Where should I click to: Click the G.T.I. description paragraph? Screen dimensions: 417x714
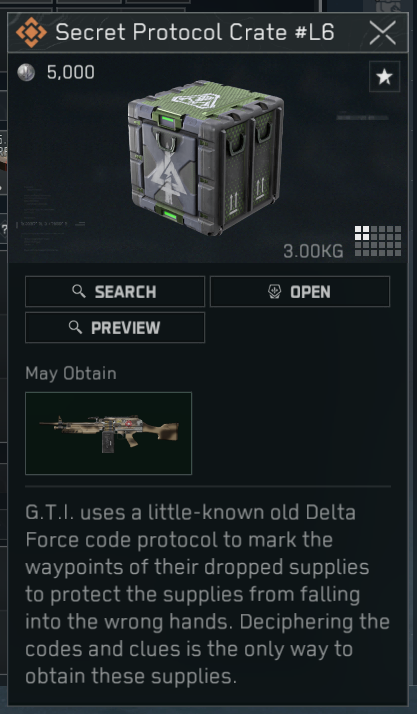tap(207, 594)
